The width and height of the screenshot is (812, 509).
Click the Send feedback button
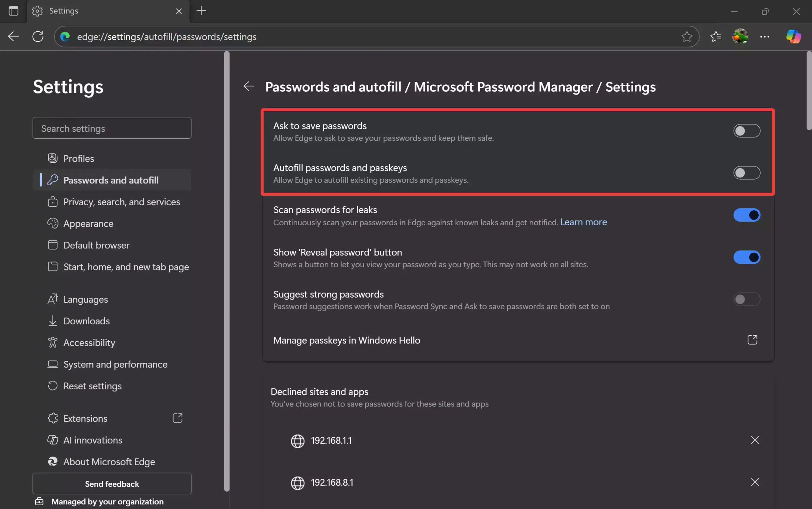tap(112, 484)
